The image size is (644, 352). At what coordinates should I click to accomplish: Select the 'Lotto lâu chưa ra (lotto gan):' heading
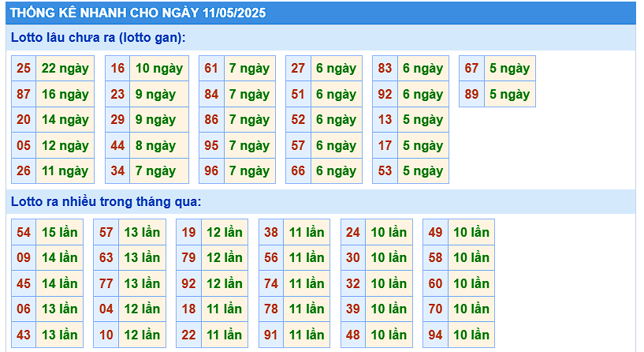pos(99,37)
